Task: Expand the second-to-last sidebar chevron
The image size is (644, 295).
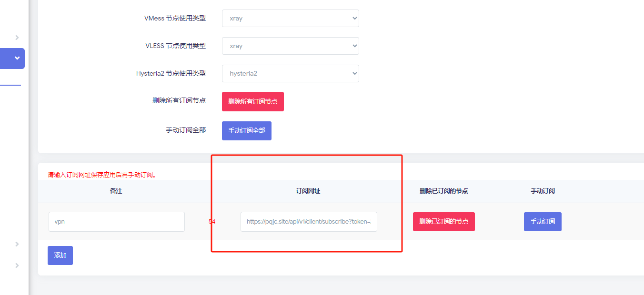Action: pyautogui.click(x=17, y=244)
